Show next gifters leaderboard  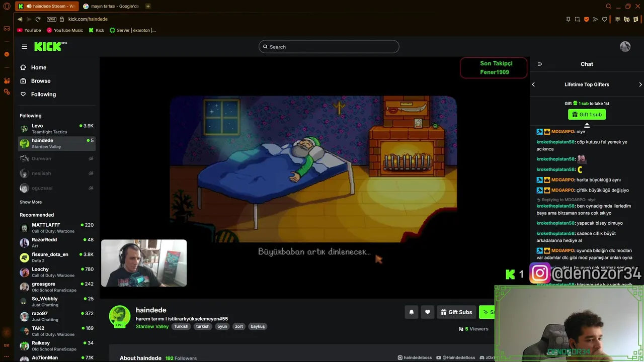(640, 84)
